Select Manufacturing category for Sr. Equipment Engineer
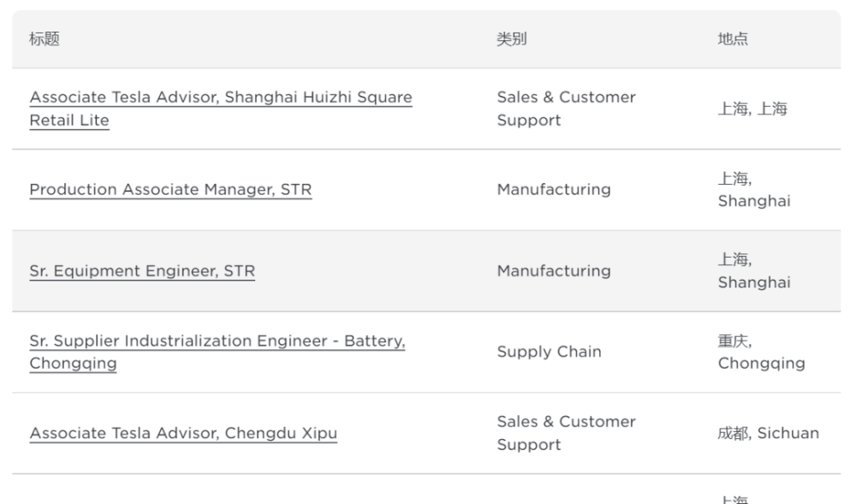 (x=554, y=271)
